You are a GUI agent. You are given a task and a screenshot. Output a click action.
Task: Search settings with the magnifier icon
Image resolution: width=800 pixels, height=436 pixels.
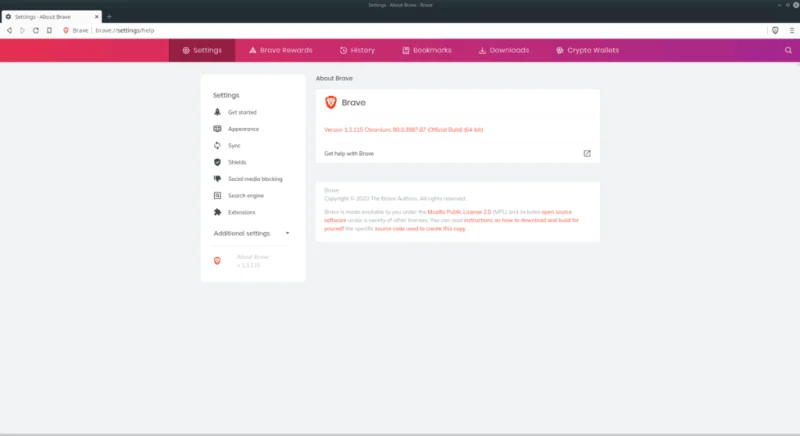tap(788, 50)
